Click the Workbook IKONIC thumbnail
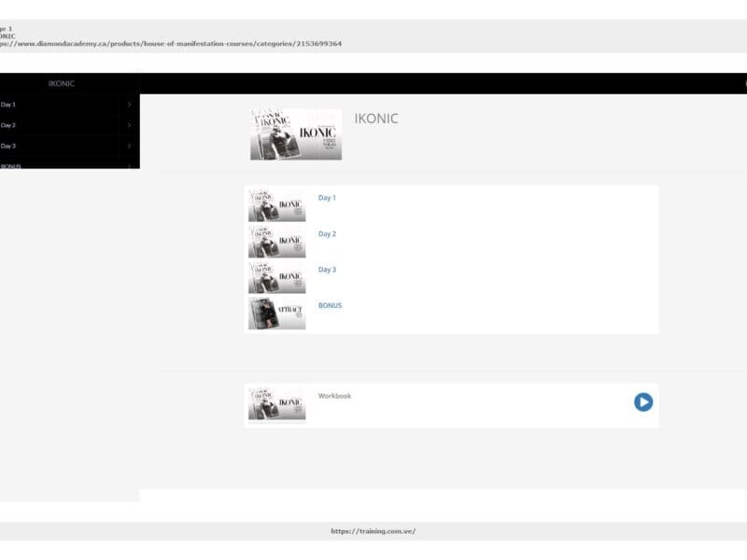This screenshot has width=747, height=560. (276, 404)
